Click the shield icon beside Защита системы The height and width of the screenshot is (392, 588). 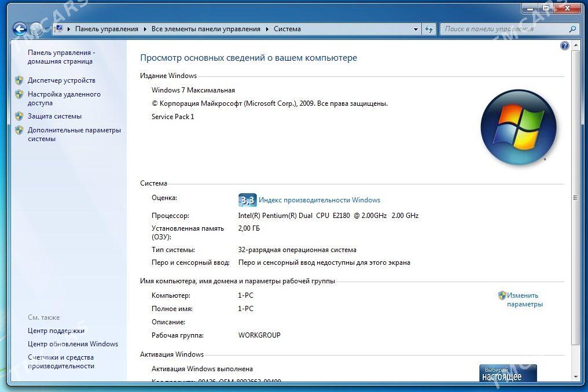(x=19, y=116)
